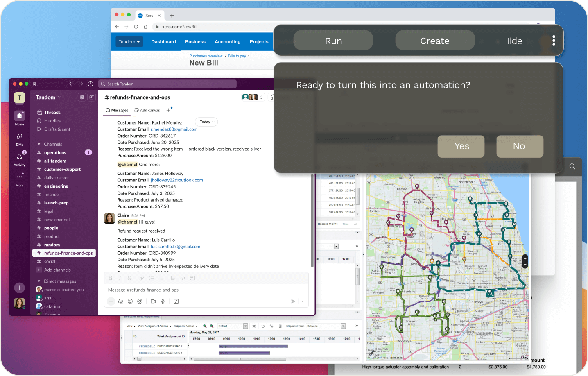The image size is (588, 376).
Task: Click Hide in the overlay
Action: [513, 41]
